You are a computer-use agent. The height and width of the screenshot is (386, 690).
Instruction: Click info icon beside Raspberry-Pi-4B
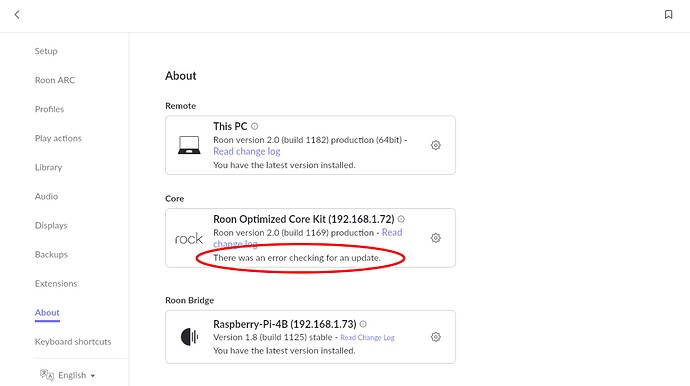pyautogui.click(x=363, y=324)
